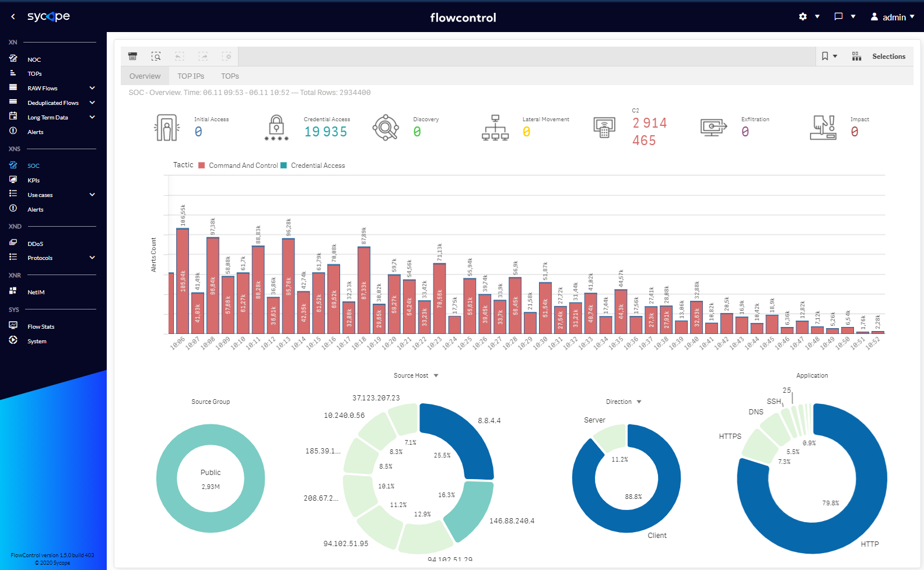This screenshot has height=570, width=924.
Task: Switch to the TOPs tab
Action: click(230, 76)
